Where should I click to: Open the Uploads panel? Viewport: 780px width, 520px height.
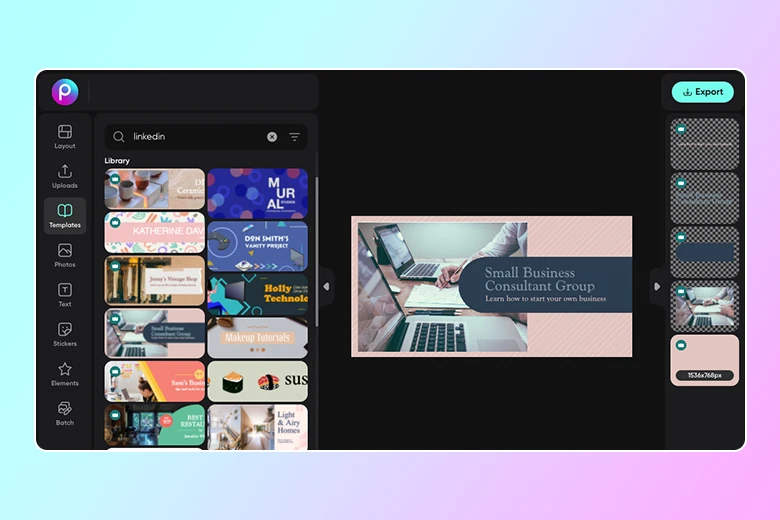[x=65, y=176]
